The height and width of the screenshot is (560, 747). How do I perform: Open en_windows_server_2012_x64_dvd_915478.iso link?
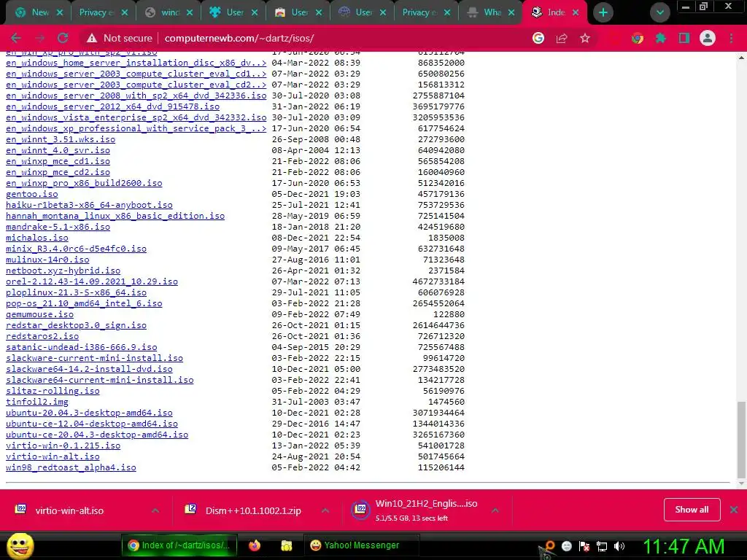coord(112,106)
